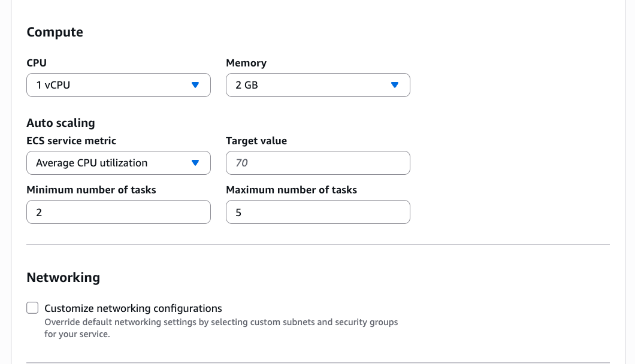
Task: Click the blue arrow in the ECS service metric dropdown
Action: click(x=195, y=163)
